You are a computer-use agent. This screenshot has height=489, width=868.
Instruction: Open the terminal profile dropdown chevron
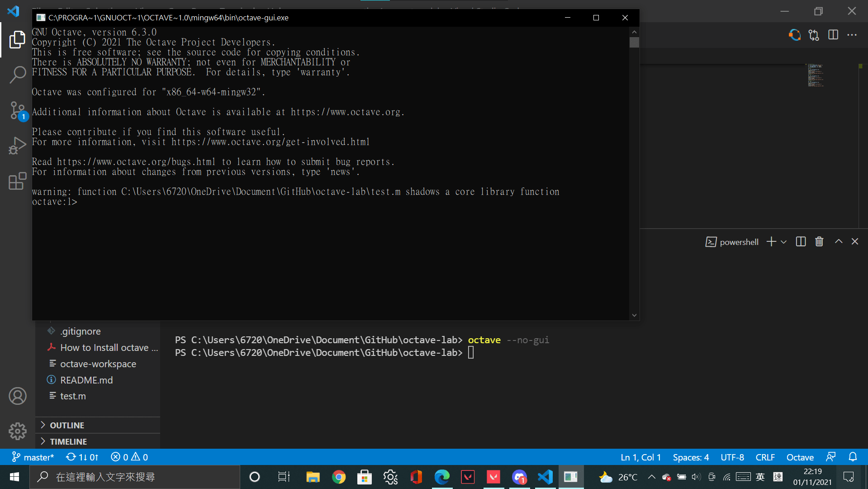784,241
